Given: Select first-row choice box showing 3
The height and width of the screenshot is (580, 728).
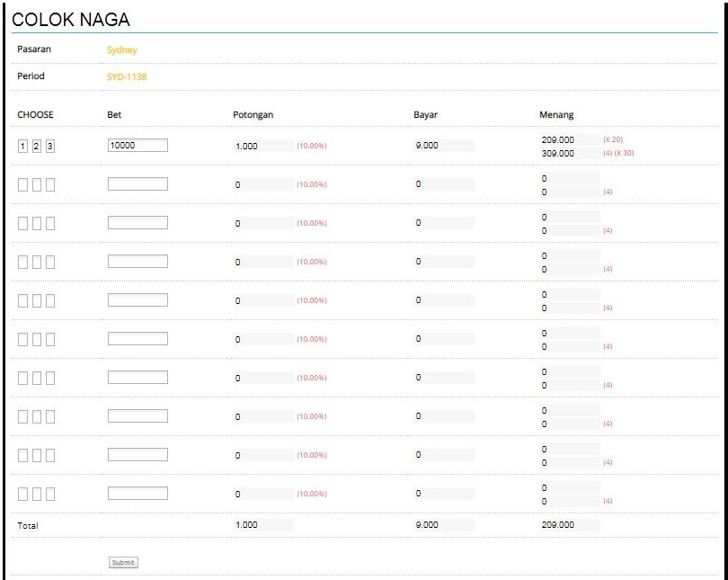Looking at the screenshot, I should click(50, 147).
